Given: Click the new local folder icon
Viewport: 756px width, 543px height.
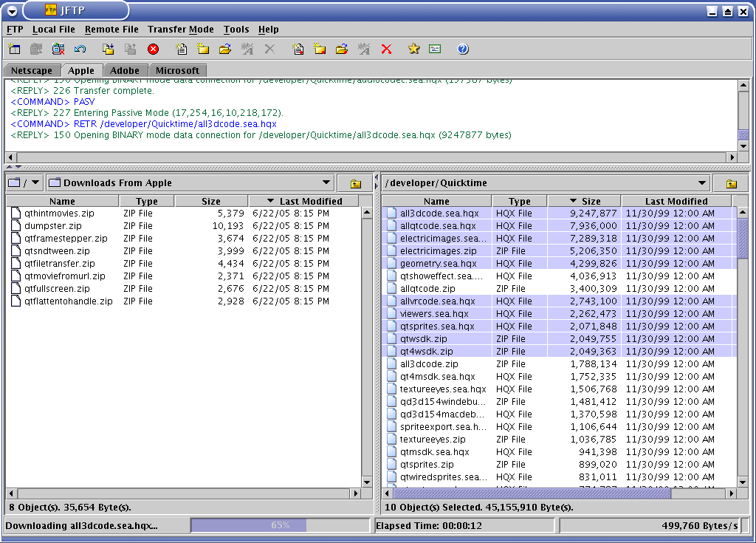Looking at the screenshot, I should (203, 49).
